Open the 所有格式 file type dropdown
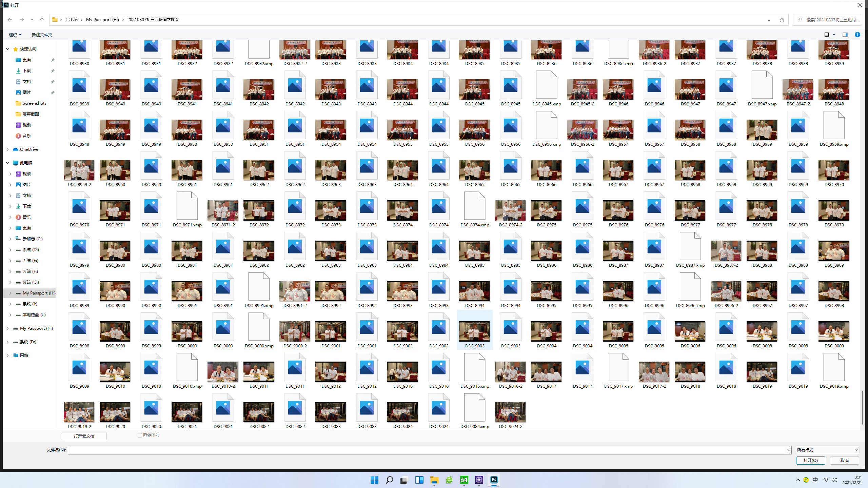 coord(827,450)
